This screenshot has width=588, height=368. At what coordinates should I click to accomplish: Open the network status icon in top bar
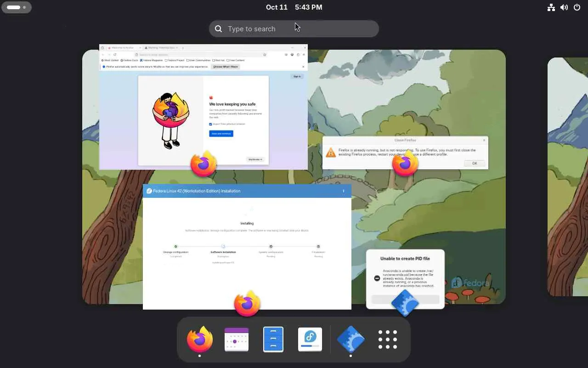coord(551,7)
